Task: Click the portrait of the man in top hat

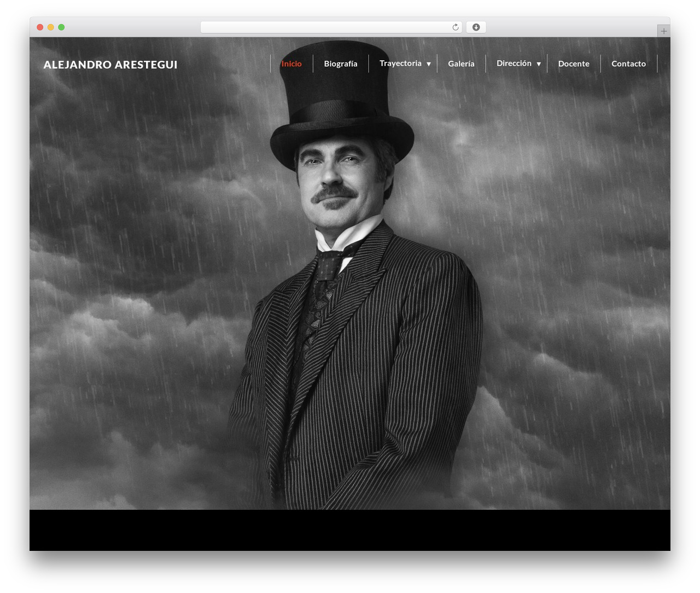Action: [x=355, y=274]
